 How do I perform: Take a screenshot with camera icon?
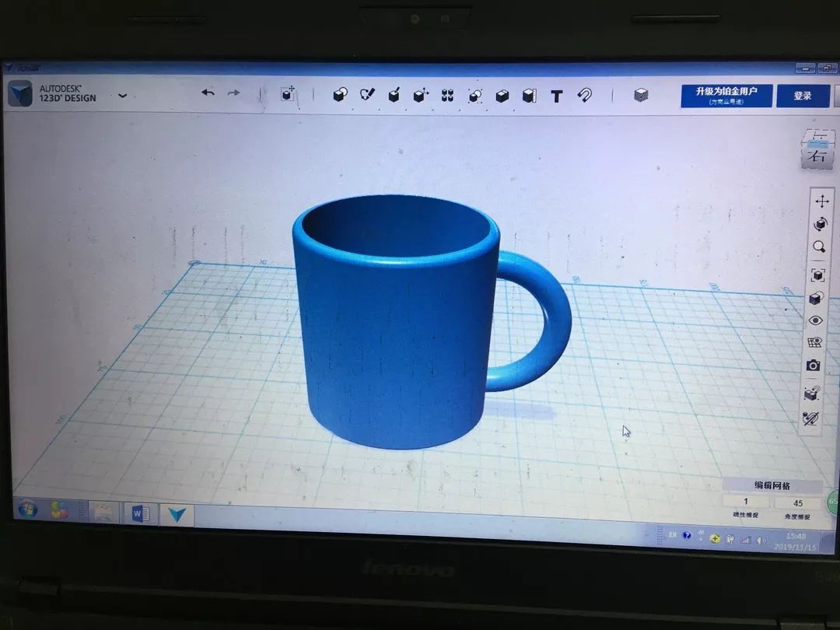pyautogui.click(x=813, y=365)
